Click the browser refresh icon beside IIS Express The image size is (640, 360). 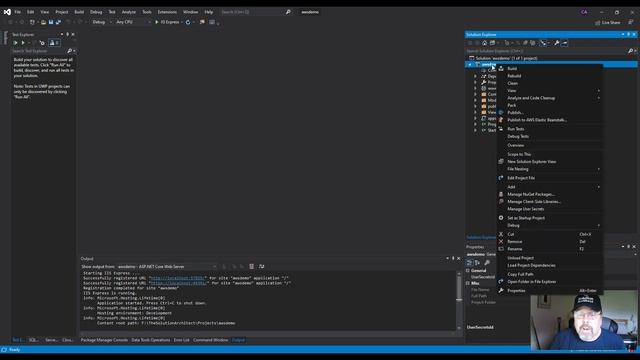[188, 22]
